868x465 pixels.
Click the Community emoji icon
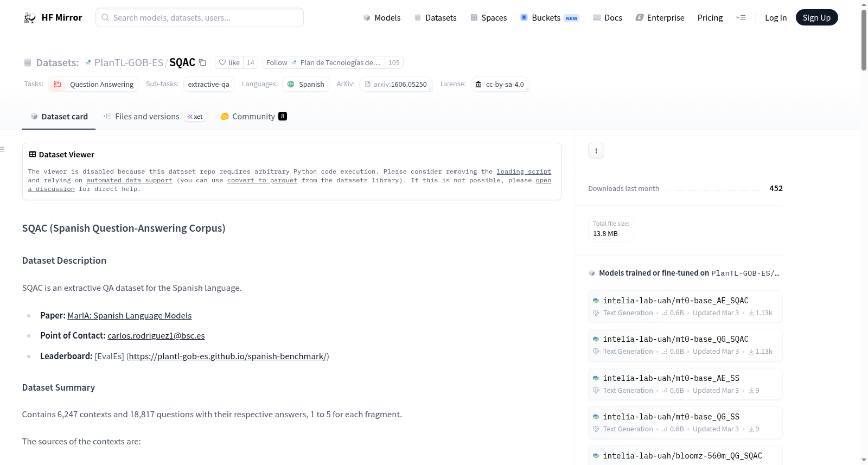click(x=225, y=116)
